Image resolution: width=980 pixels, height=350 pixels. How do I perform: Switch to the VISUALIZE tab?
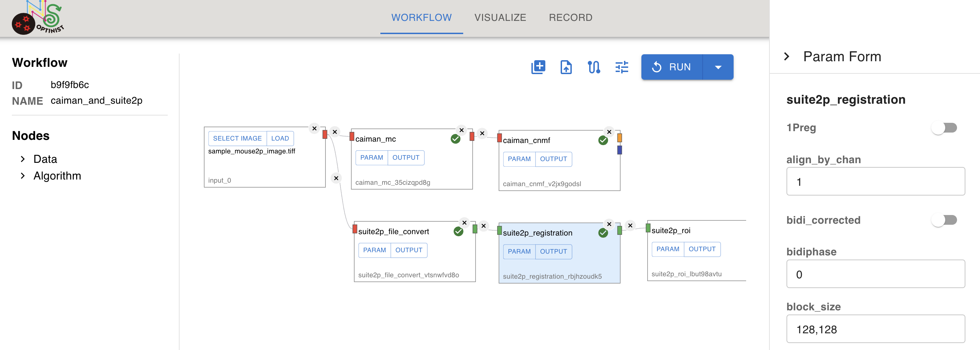tap(500, 17)
